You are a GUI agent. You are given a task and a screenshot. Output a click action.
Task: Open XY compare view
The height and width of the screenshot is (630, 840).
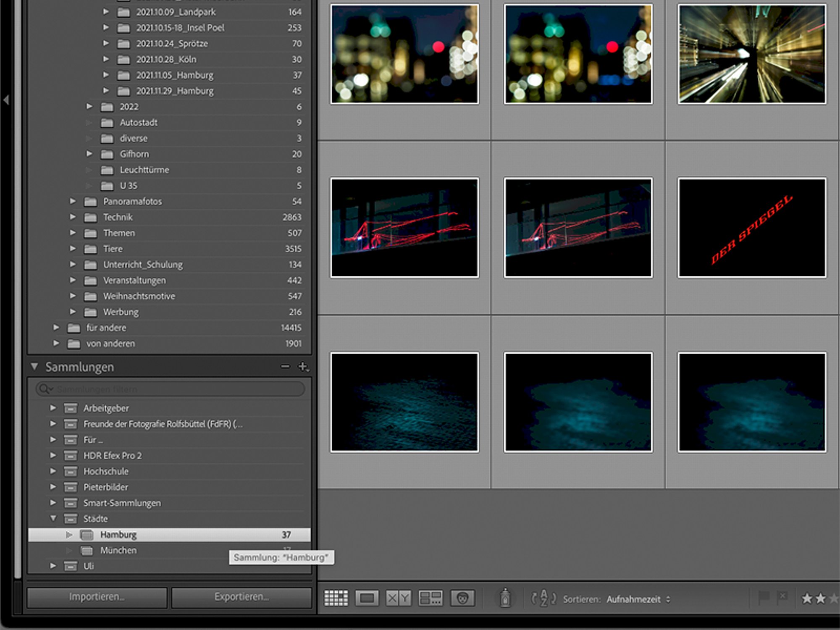[398, 598]
